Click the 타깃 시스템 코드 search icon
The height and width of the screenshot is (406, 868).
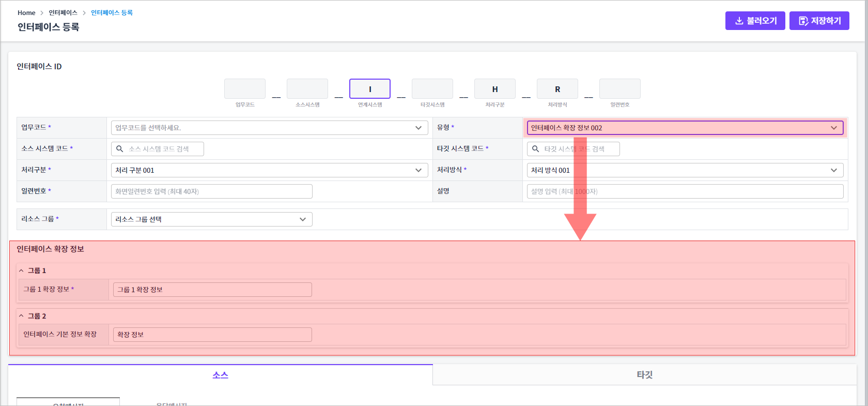pos(535,149)
